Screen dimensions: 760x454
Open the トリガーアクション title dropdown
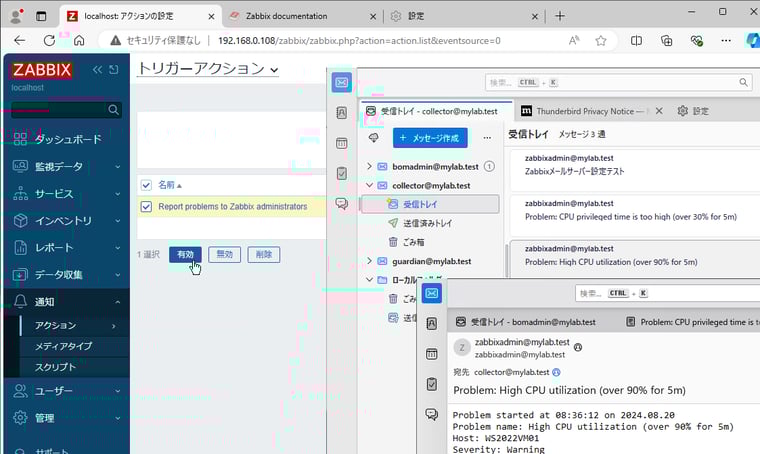(x=208, y=69)
